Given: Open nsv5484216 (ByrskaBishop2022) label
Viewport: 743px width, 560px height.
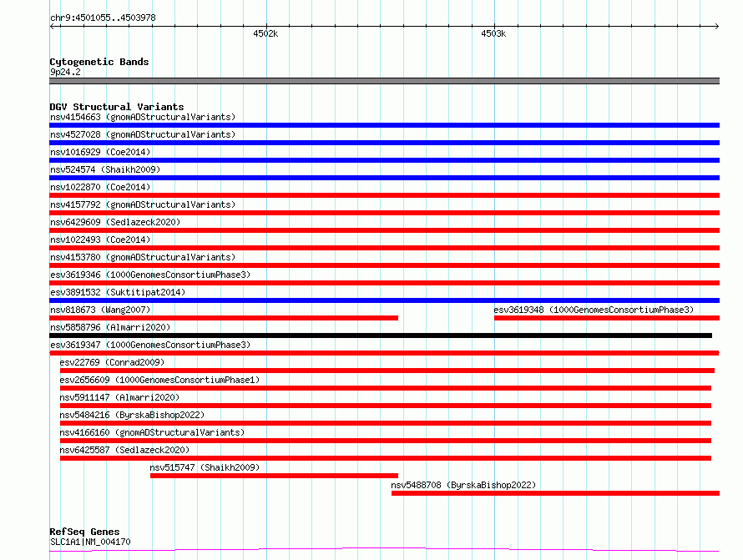Looking at the screenshot, I should (x=132, y=415).
